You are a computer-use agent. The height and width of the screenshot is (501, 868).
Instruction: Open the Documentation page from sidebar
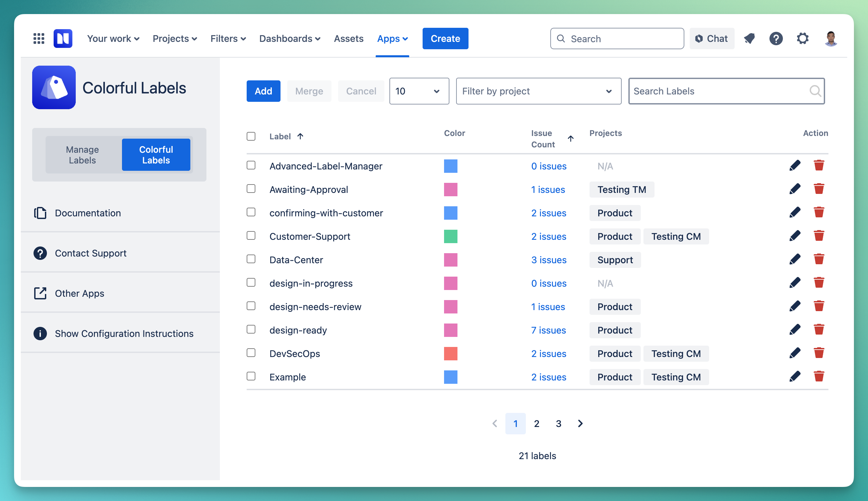click(x=88, y=213)
